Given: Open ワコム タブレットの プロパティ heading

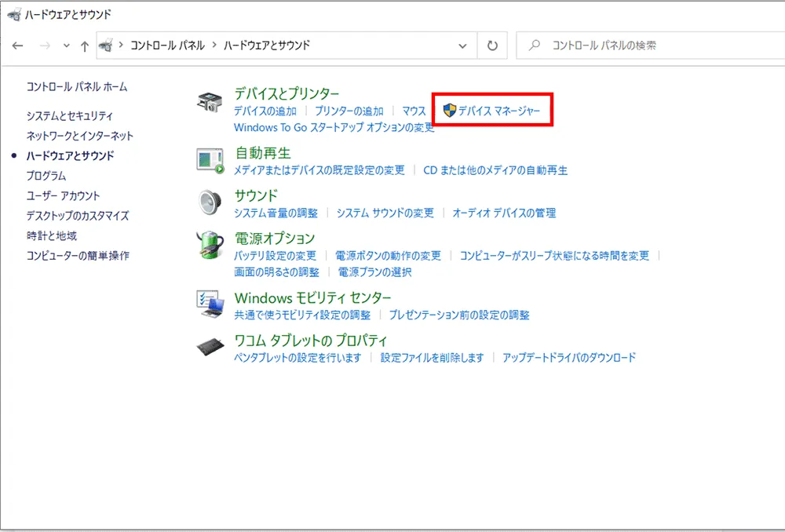Looking at the screenshot, I should tap(311, 341).
